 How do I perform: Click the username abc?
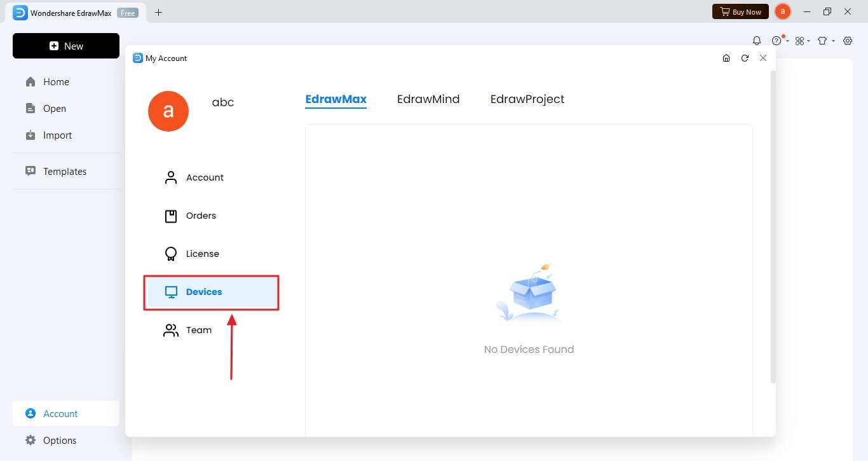[x=223, y=102]
